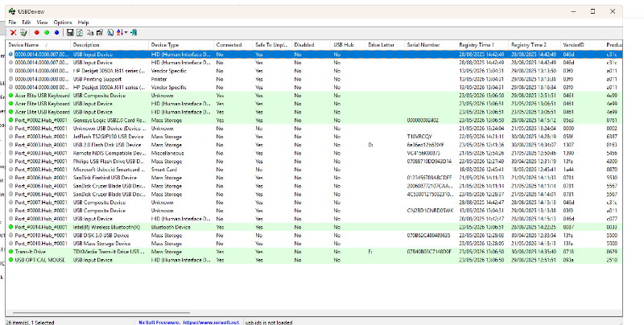Click the find magnifier toolbar icon

pos(110,32)
